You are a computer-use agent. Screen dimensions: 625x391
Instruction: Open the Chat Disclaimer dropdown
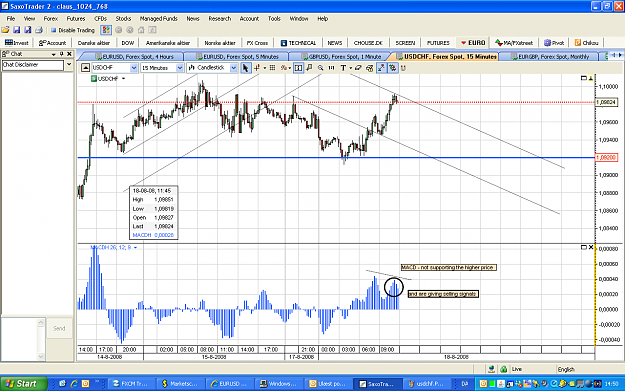(69, 65)
